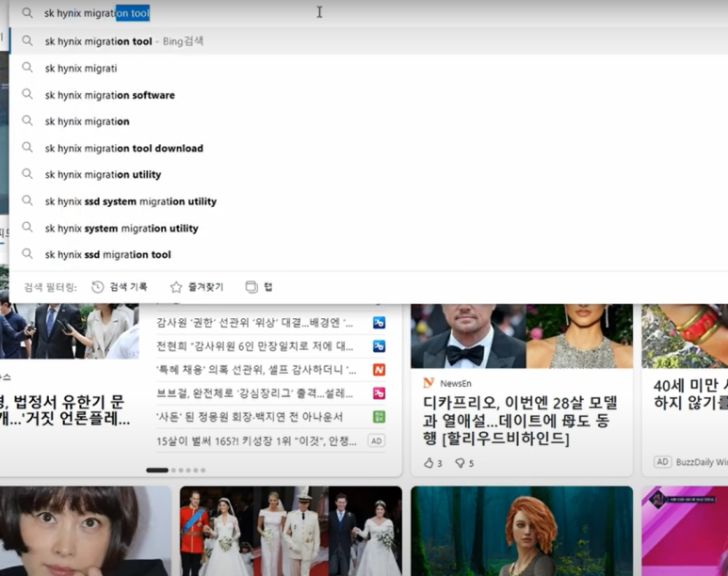The width and height of the screenshot is (728, 576).
Task: Select the active first carousel page indicator
Action: [157, 471]
